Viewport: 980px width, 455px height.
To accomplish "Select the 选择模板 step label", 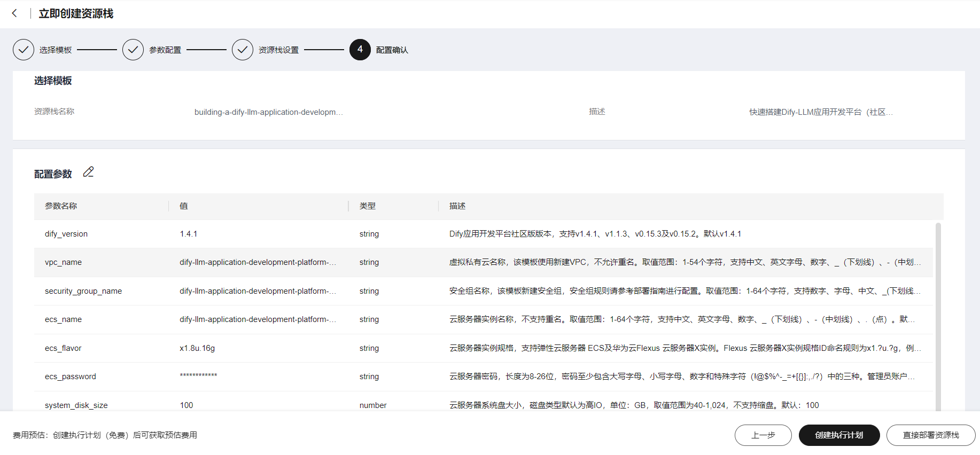I will click(56, 50).
